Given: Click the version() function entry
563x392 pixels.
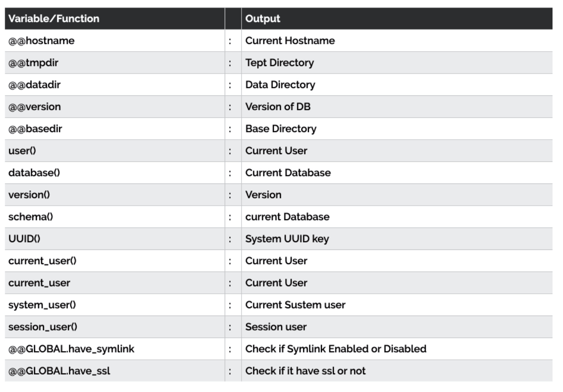Looking at the screenshot, I should pos(115,195).
